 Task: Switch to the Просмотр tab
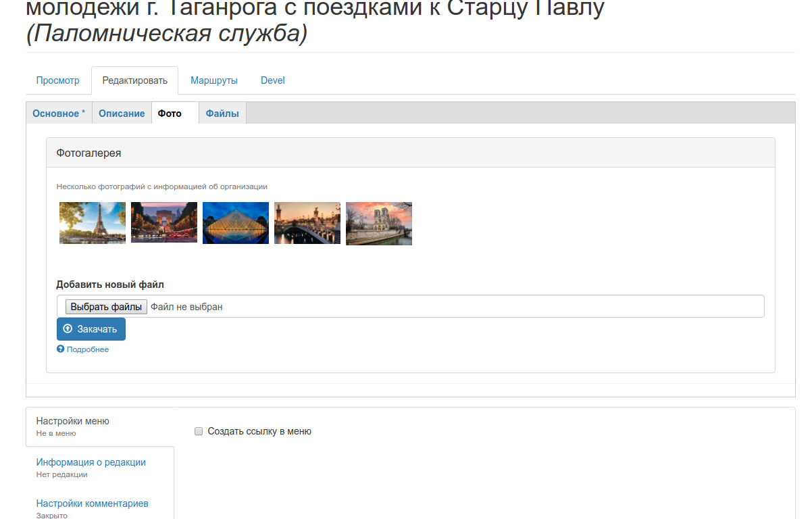pyautogui.click(x=58, y=80)
